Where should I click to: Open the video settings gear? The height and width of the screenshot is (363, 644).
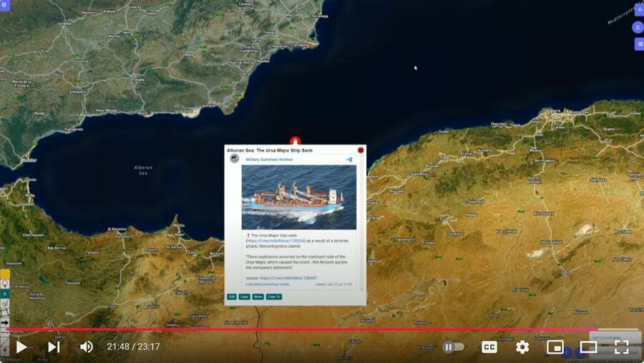click(x=522, y=347)
